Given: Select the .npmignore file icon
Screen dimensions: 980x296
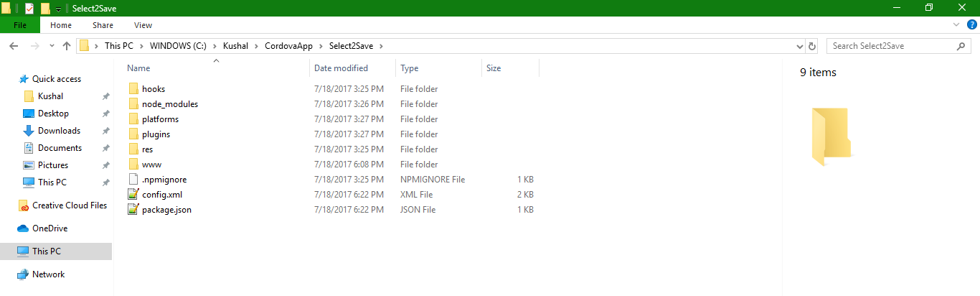Looking at the screenshot, I should [x=133, y=180].
